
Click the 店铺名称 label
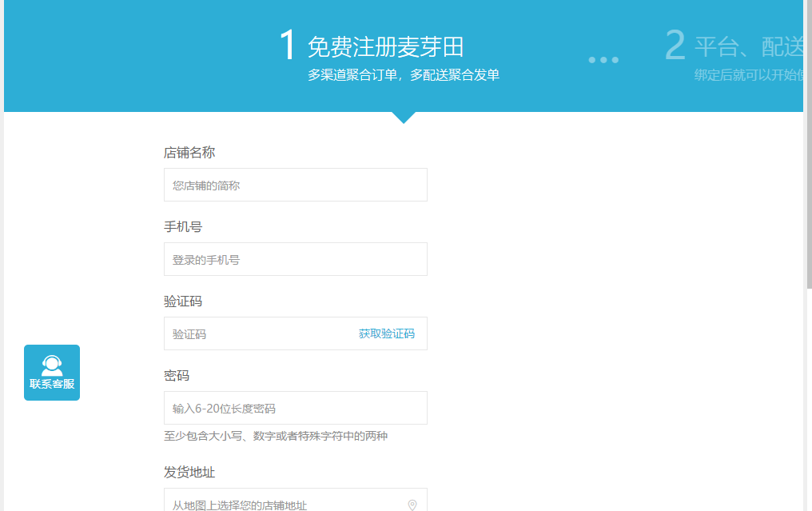pyautogui.click(x=189, y=153)
